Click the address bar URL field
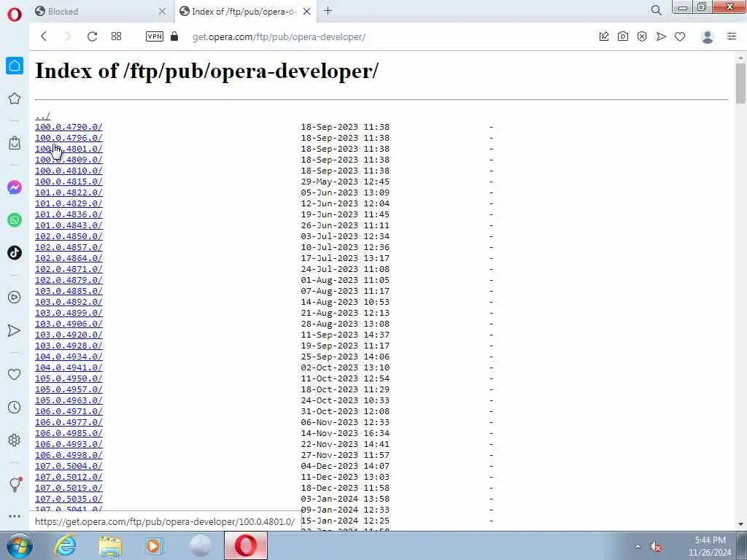 (279, 36)
